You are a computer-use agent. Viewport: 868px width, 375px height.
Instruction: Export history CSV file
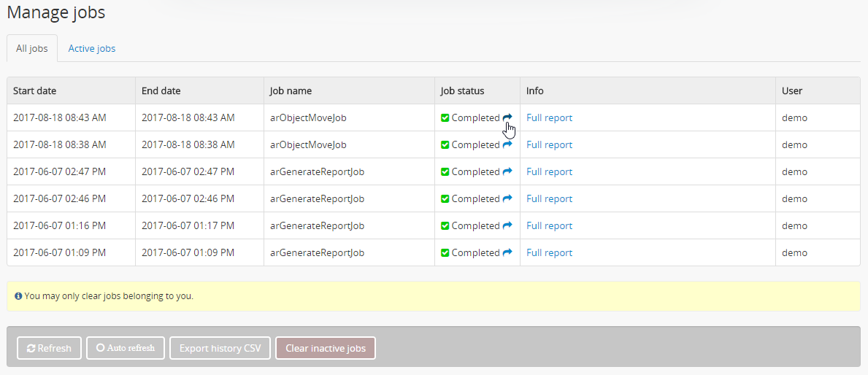tap(220, 348)
